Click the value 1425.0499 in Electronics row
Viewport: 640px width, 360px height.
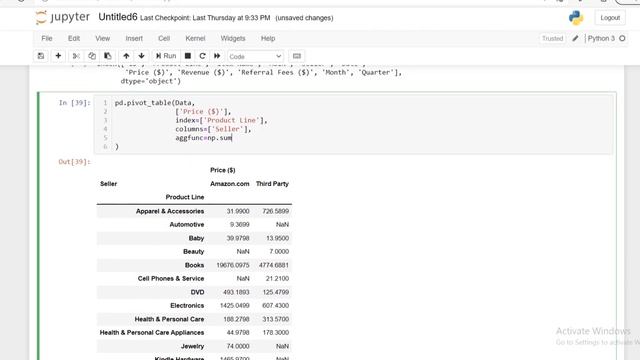[x=234, y=305]
